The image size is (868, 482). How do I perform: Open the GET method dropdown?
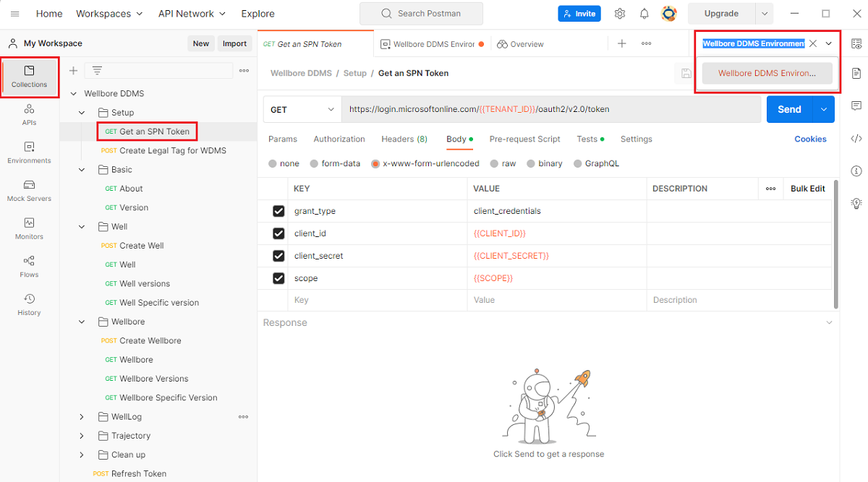302,109
